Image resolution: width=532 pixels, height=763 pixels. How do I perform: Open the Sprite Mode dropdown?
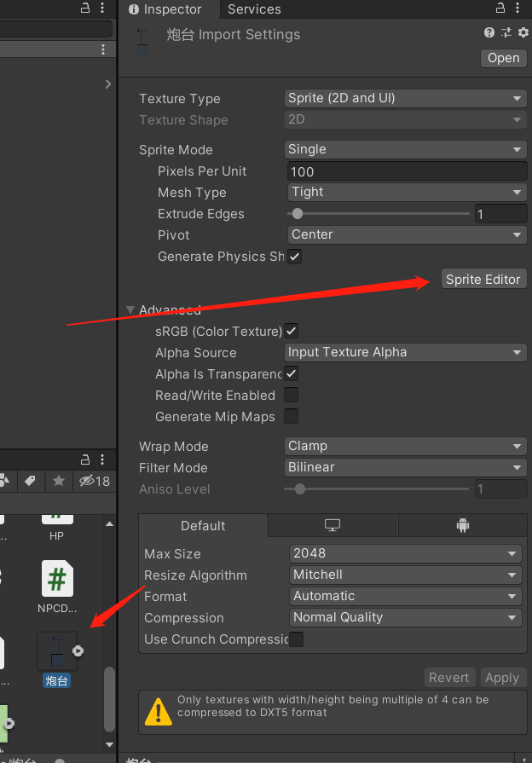(406, 149)
